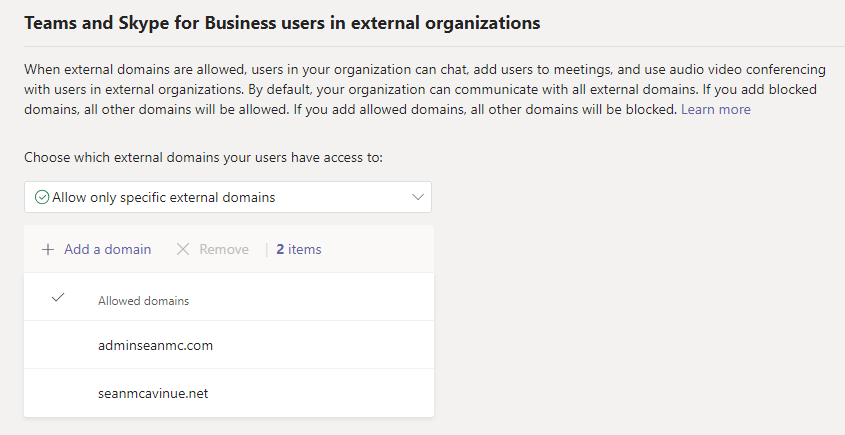
Task: Click the green checkmark icon in the dropdown
Action: tap(42, 197)
